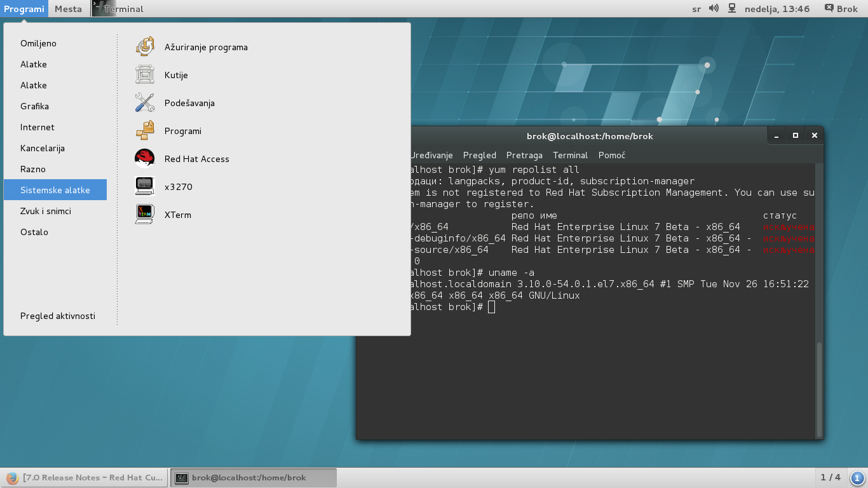
Task: Open the 1 / 4 workspace switcher
Action: tap(831, 477)
